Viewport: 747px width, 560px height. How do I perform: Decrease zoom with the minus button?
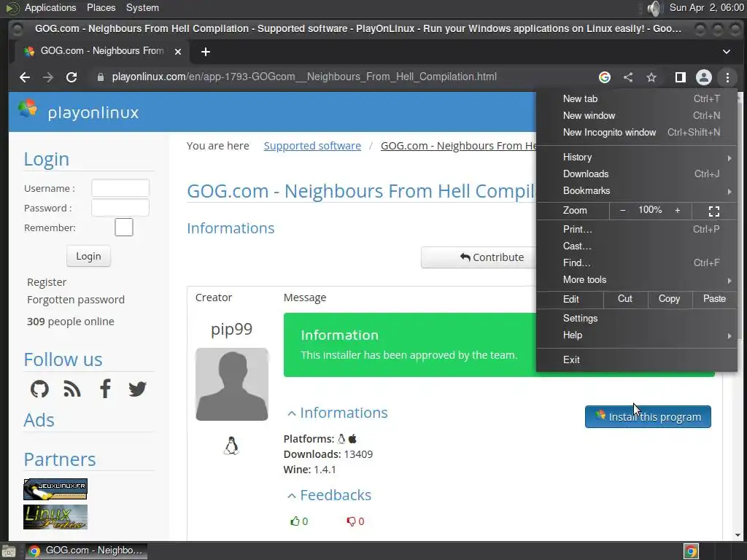pos(622,211)
